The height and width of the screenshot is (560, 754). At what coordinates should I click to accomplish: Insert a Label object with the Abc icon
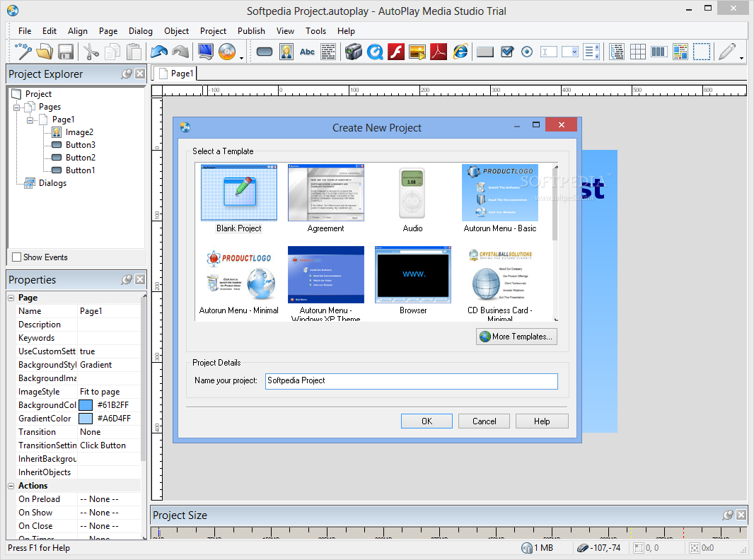coord(307,52)
